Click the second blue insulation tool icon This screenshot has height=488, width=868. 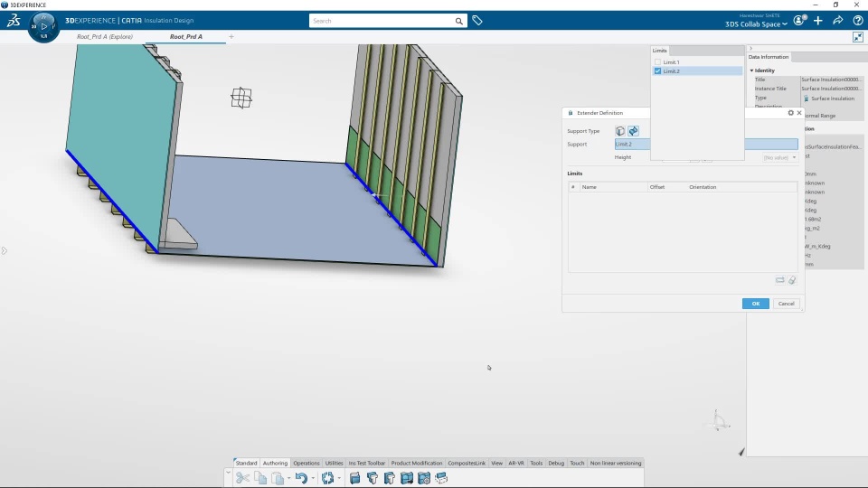(372, 478)
